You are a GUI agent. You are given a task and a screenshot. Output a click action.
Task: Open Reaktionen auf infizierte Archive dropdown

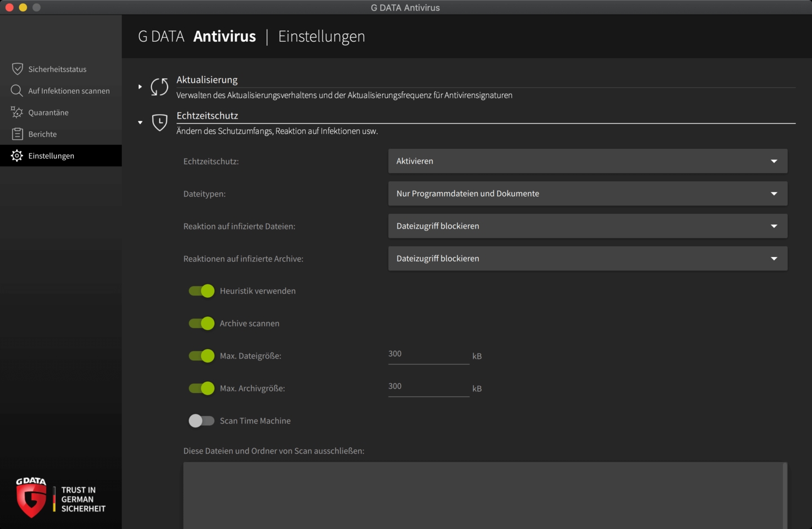click(588, 258)
